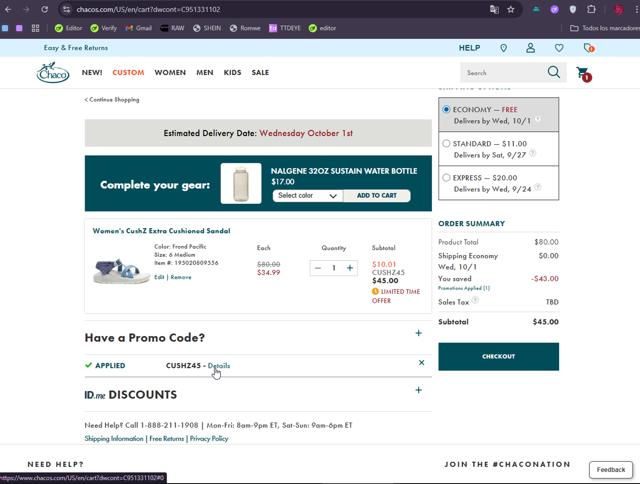The height and width of the screenshot is (484, 640).
Task: Open the TTDEYE bookmark
Action: (284, 28)
